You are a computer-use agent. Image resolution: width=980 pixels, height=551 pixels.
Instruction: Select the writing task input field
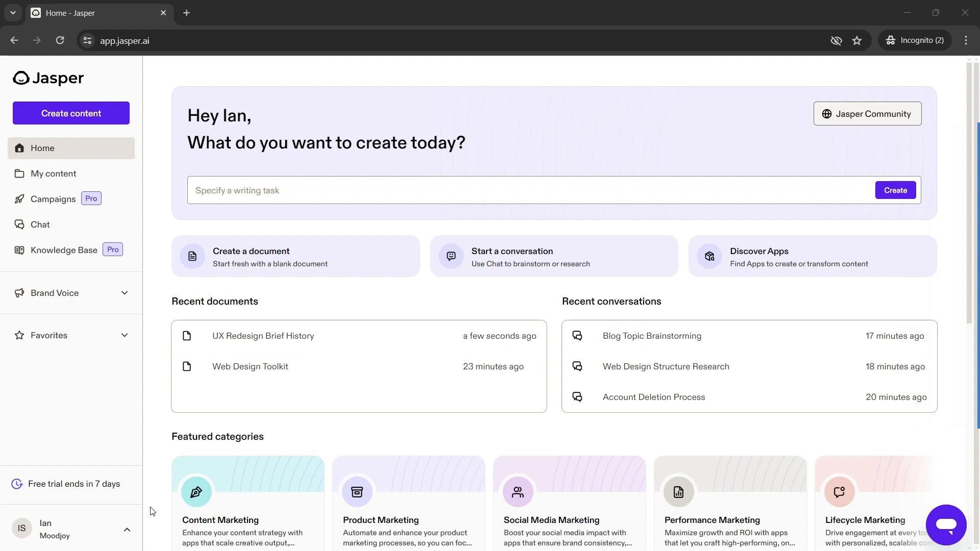click(x=532, y=190)
